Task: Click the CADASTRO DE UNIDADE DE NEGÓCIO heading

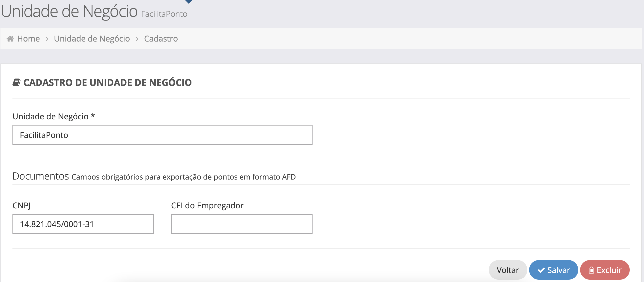Action: tap(107, 83)
